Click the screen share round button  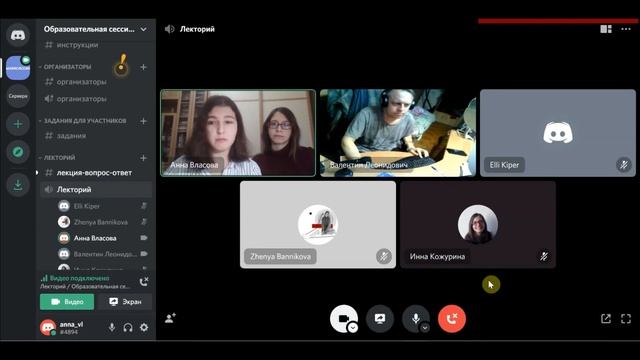(380, 318)
